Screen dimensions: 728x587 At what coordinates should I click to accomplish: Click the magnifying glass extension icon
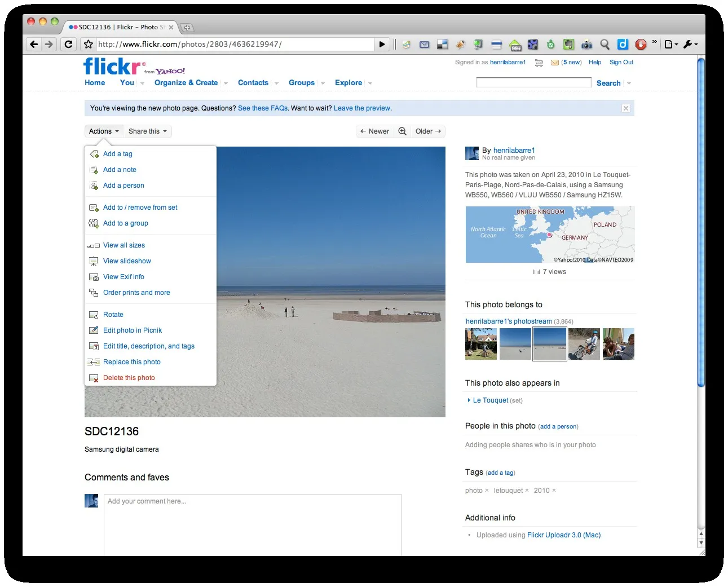605,44
